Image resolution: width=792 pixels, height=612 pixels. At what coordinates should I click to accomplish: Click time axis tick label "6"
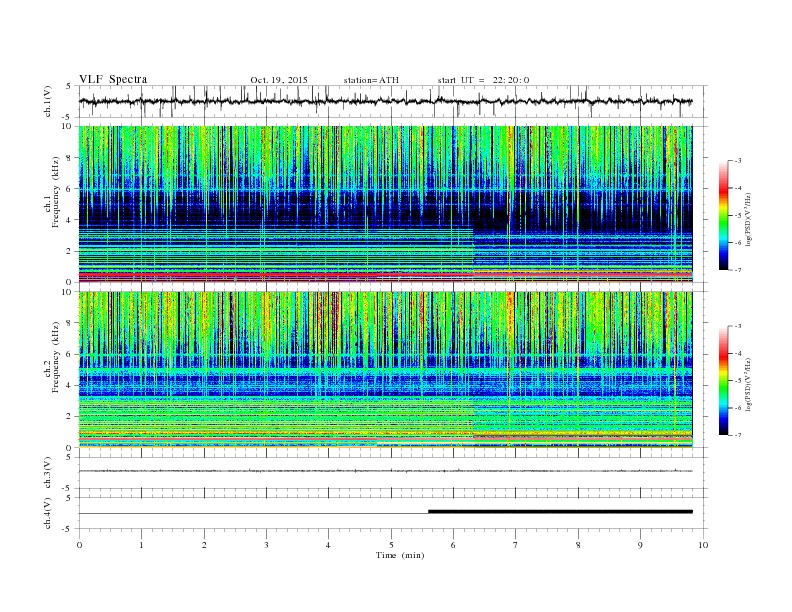[x=453, y=545]
